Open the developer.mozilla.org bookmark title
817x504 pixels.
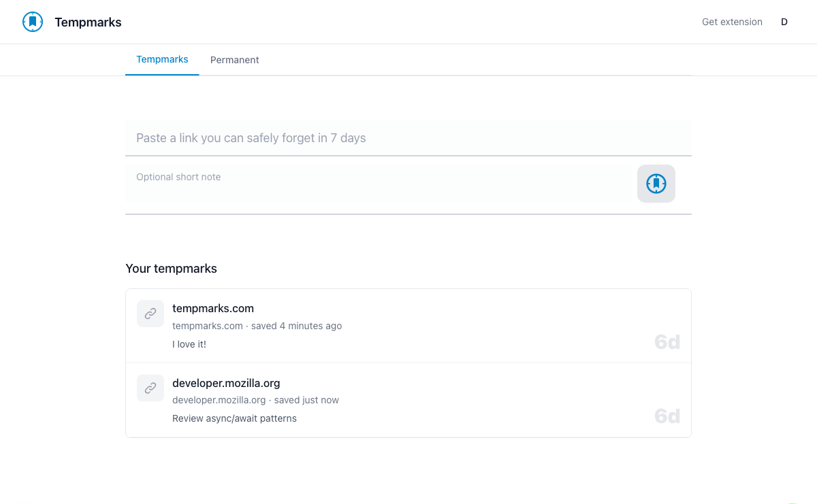point(226,383)
